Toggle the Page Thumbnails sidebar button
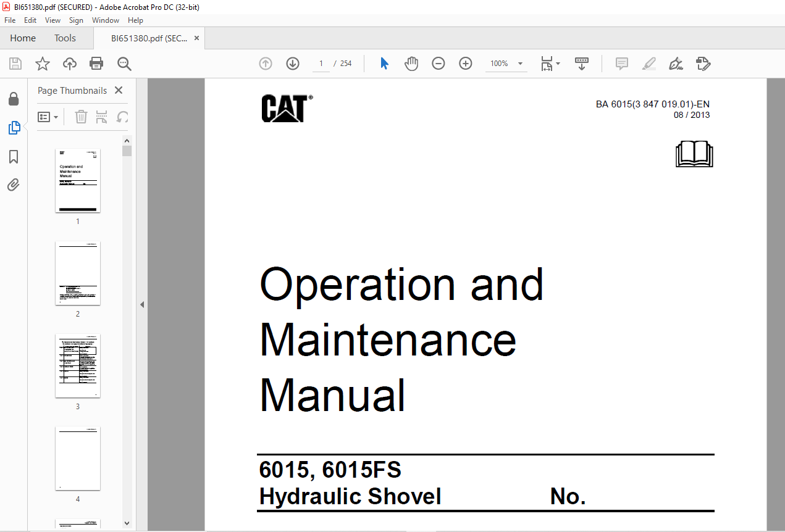This screenshot has height=532, width=785. point(14,128)
